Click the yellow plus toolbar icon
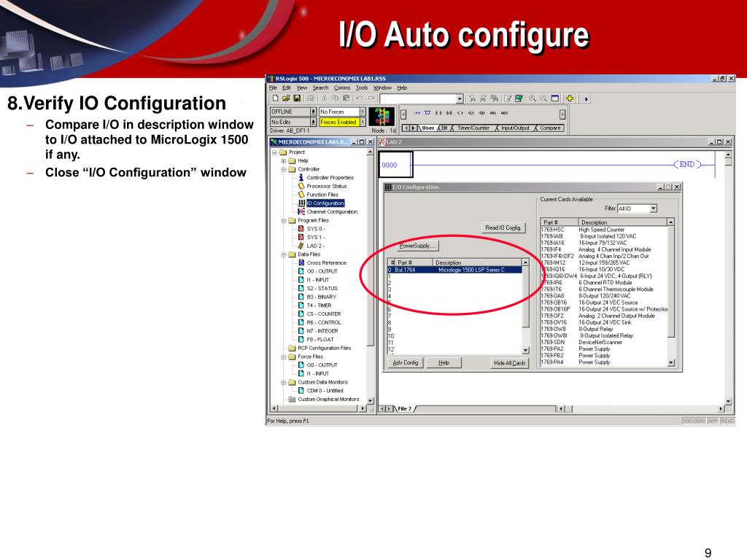This screenshot has height=560, width=747. 569,98
